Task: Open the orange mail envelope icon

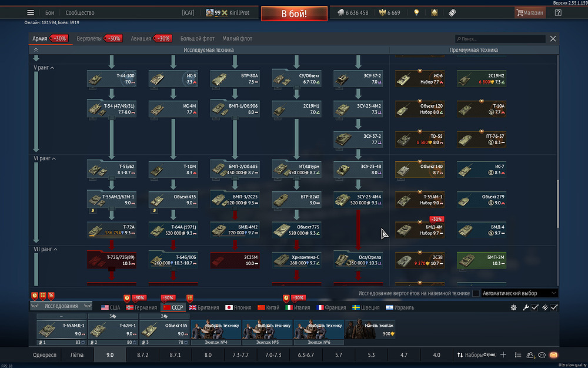Action: pyautogui.click(x=553, y=355)
